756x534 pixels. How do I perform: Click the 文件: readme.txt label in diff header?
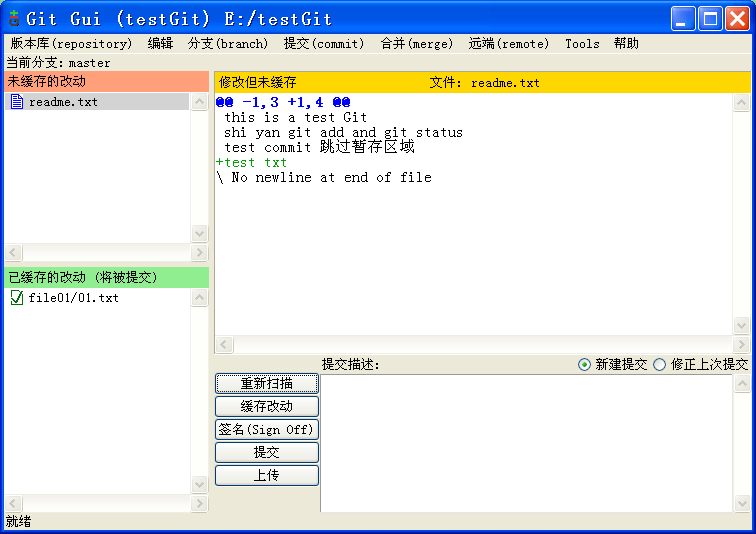point(484,82)
